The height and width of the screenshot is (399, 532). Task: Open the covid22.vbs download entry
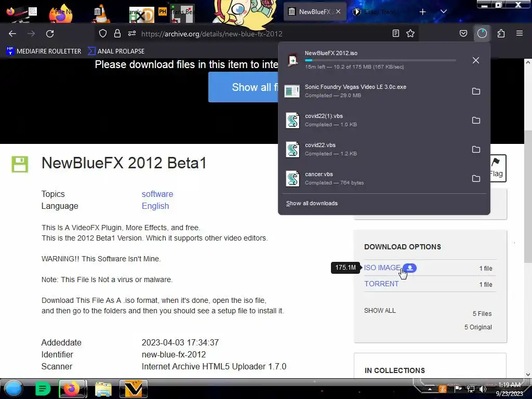(374, 149)
